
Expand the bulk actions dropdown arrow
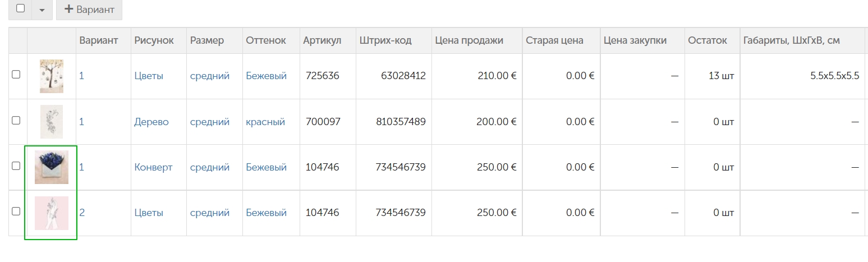[x=42, y=10]
